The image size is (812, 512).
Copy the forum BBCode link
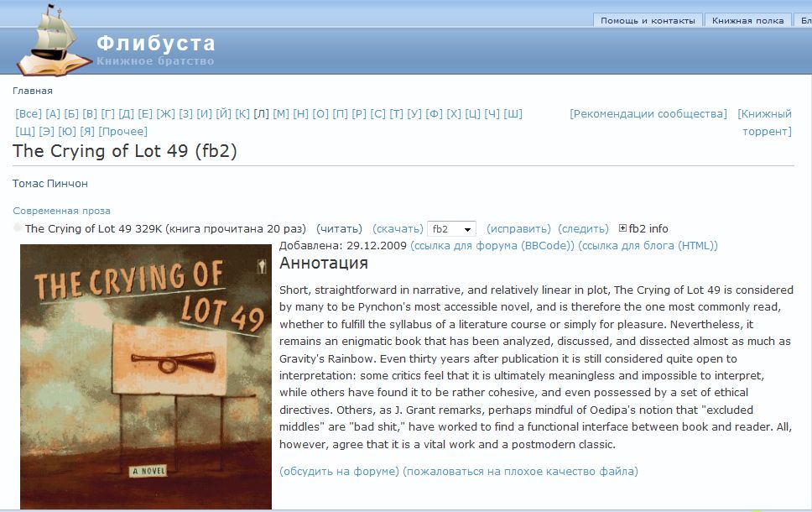point(492,246)
